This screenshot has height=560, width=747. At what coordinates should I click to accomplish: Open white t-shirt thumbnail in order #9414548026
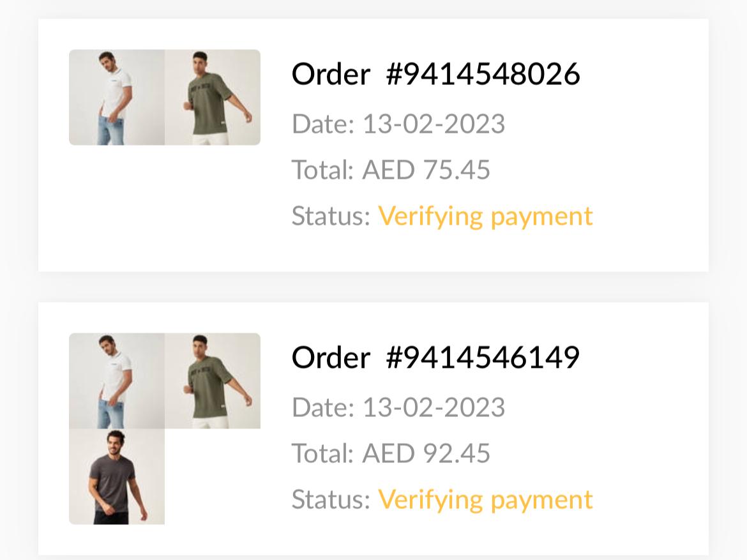(117, 97)
